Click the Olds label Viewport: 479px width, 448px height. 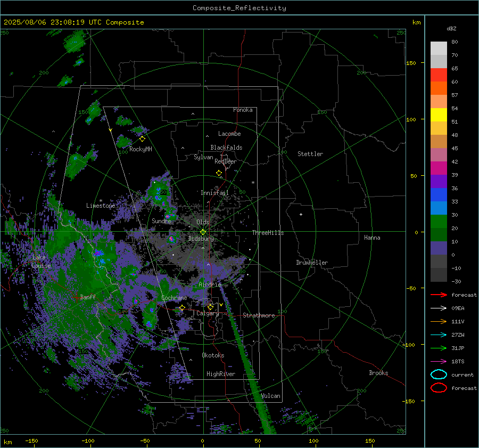tap(203, 222)
